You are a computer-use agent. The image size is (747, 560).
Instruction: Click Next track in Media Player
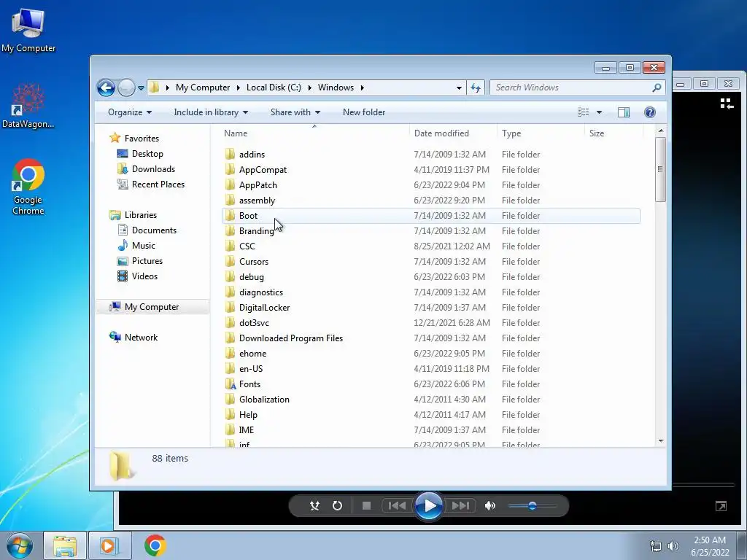tap(460, 506)
